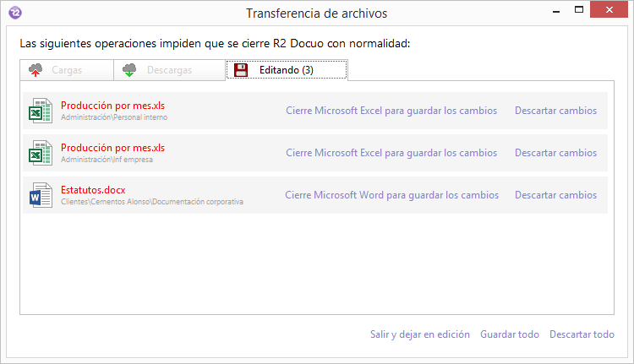Click the R2 Docuo logo in title bar
Viewport: 634px width, 364px height.
pos(15,13)
